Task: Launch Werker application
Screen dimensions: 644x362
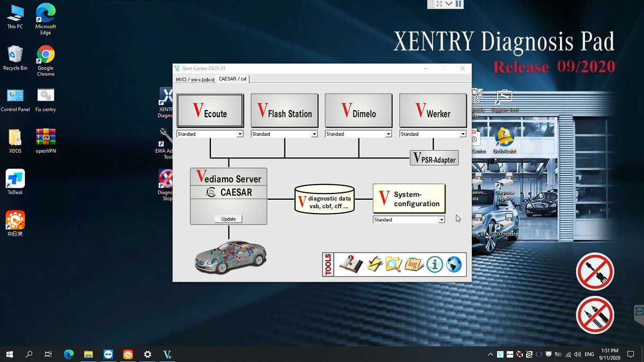Action: point(433,110)
